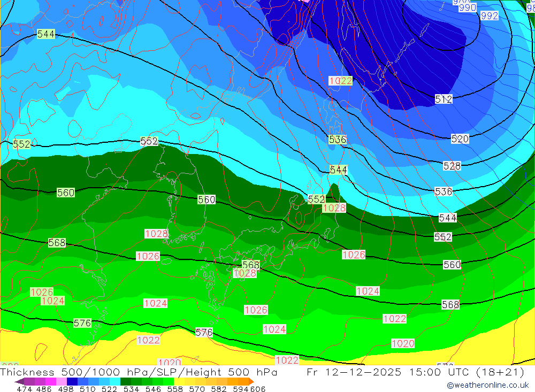Viewport: 535px width, 392px height.
Task: Pick the light pink legend swatch
Action: (62, 381)
